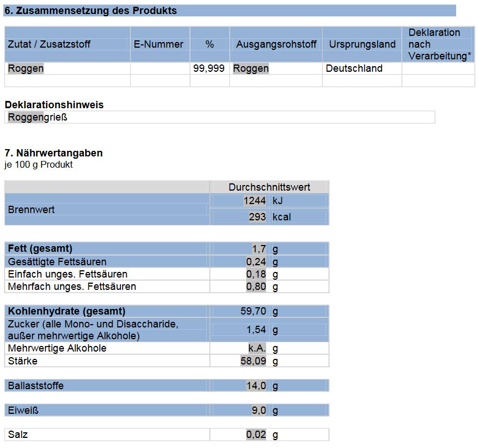Select the Salz value 0,02
Screen dimensions: 478x448
[256, 435]
